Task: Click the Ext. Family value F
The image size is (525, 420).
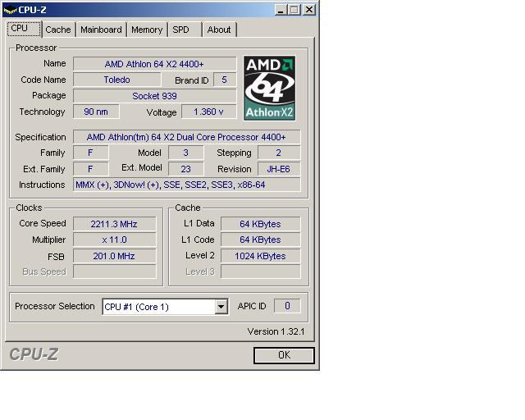Action: 91,169
